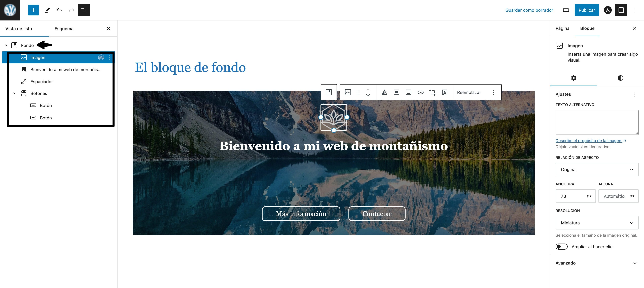Click the crop image tool

coord(433,92)
